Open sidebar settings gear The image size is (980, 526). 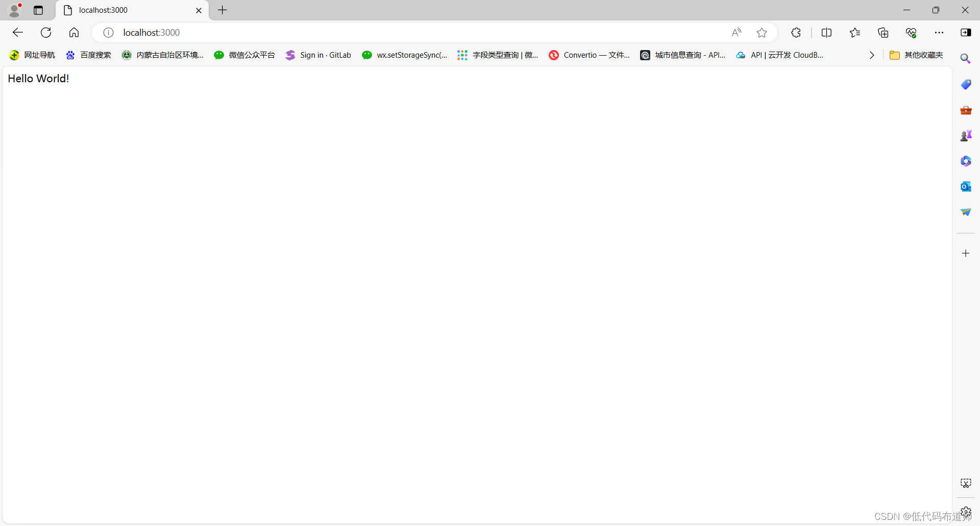coord(966,511)
